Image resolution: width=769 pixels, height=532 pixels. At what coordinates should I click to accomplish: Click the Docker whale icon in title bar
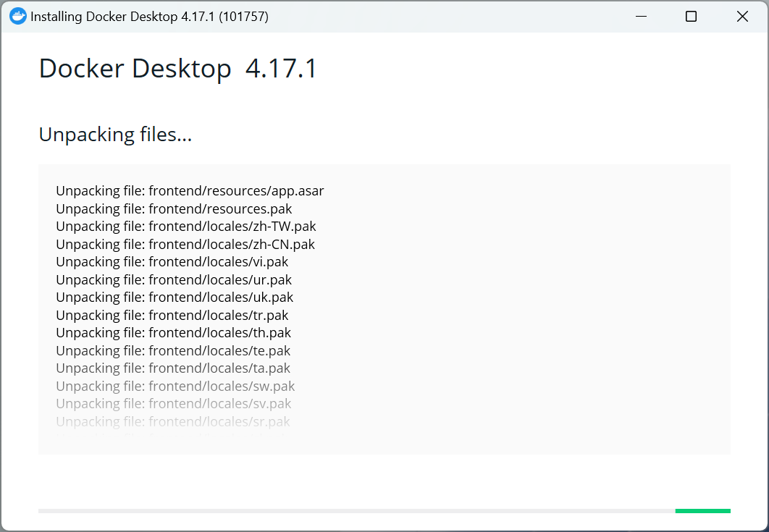click(x=18, y=16)
